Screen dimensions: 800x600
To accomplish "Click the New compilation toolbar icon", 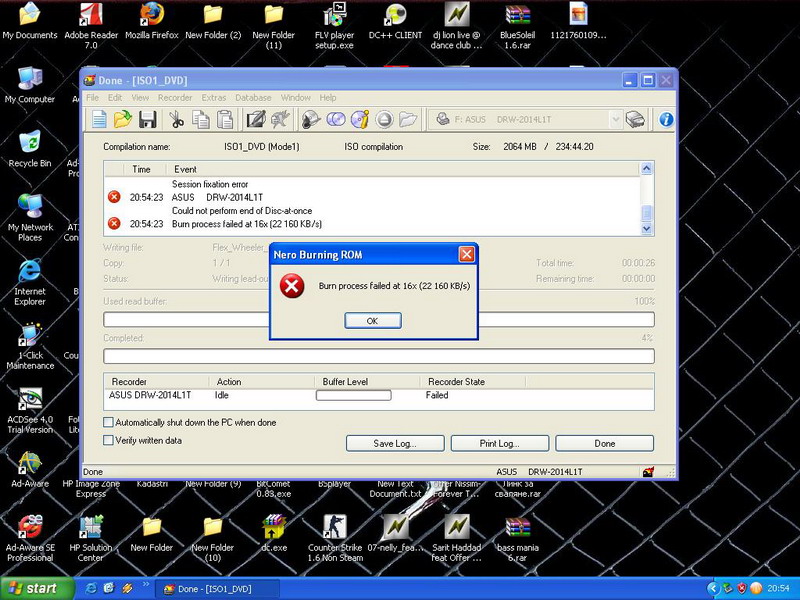I will (x=99, y=120).
